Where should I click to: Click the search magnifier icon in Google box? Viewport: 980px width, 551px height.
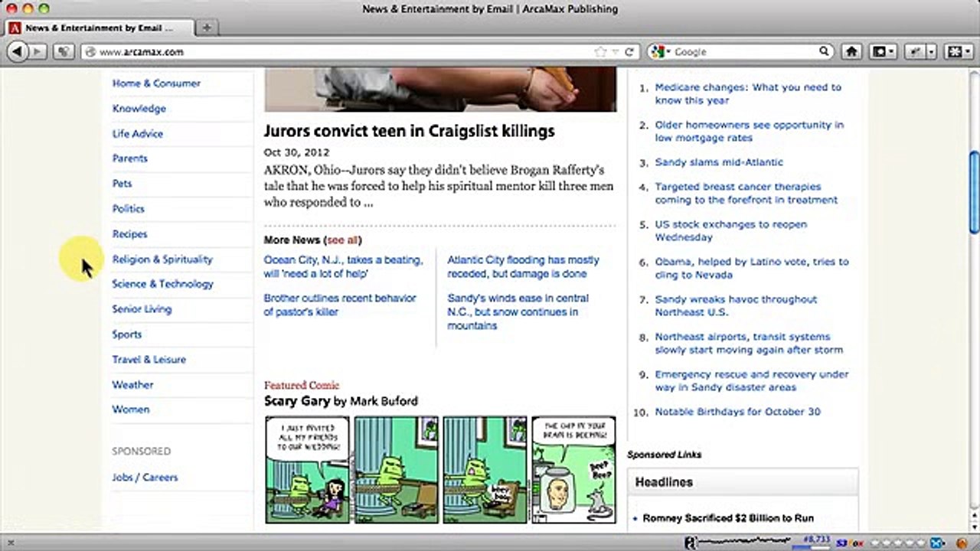coord(824,51)
